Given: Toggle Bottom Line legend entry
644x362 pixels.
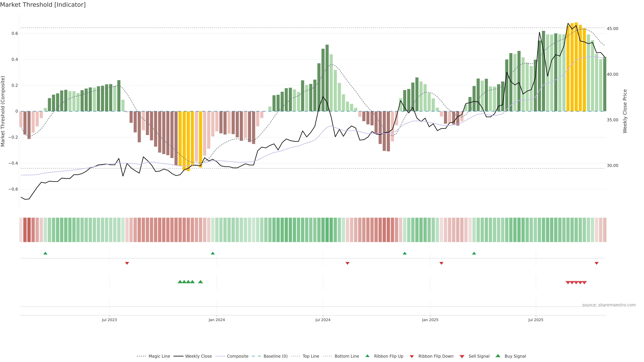Looking at the screenshot, I should (346, 356).
